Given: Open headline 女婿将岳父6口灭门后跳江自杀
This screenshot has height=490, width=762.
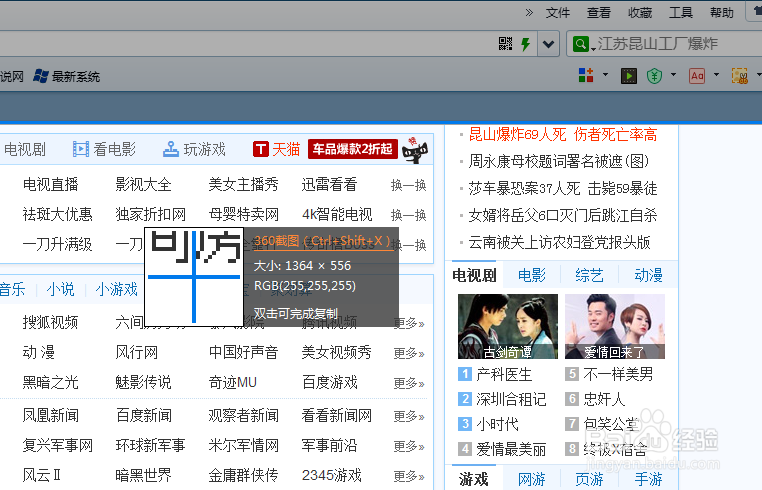Looking at the screenshot, I should [x=563, y=215].
